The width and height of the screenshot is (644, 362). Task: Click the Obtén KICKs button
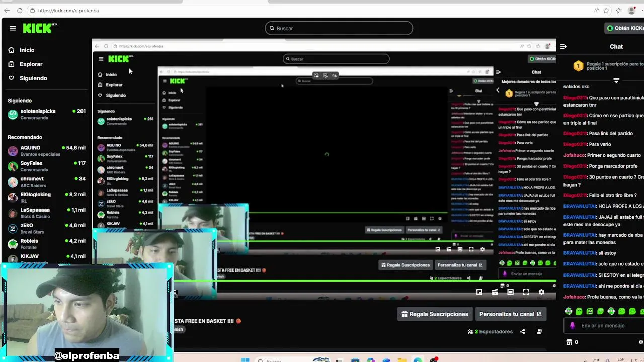(x=625, y=28)
